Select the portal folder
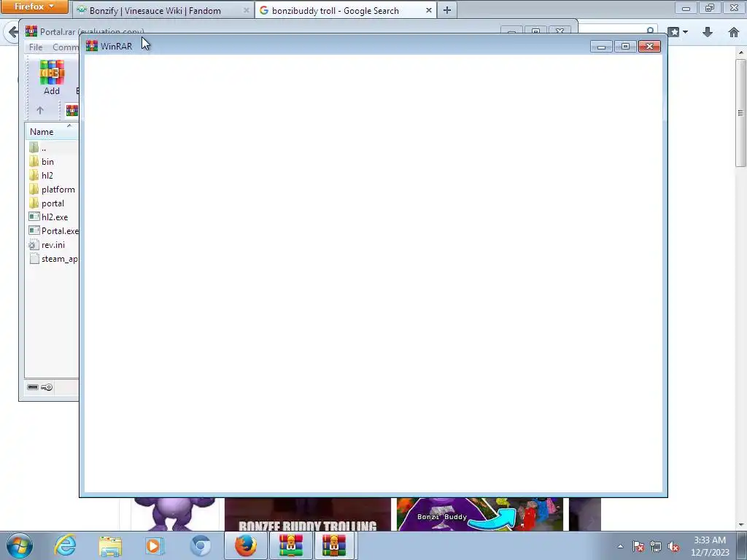This screenshot has height=560, width=747. click(52, 203)
